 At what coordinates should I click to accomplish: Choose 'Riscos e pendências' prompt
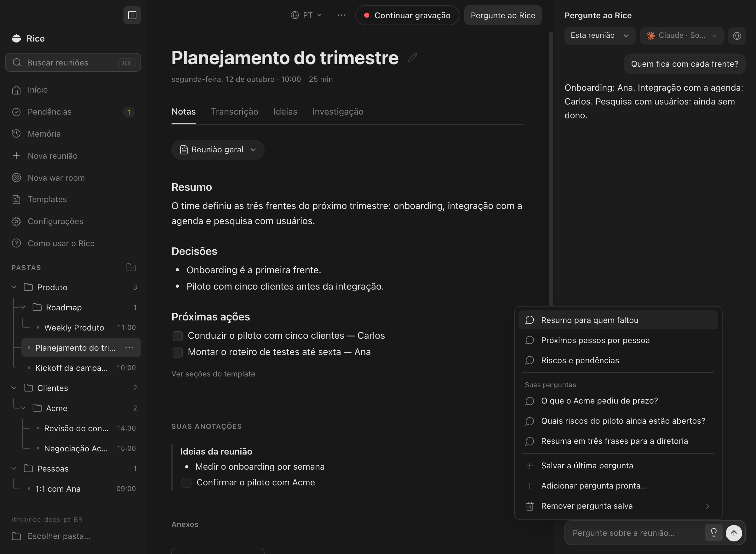tap(618, 360)
